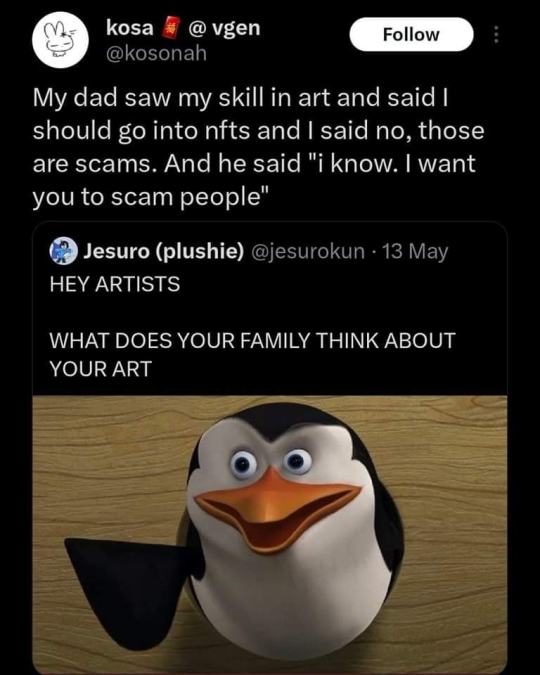Screen dimensions: 540x675
Task: Open Jesuro's small profile avatar
Action: coord(63,251)
